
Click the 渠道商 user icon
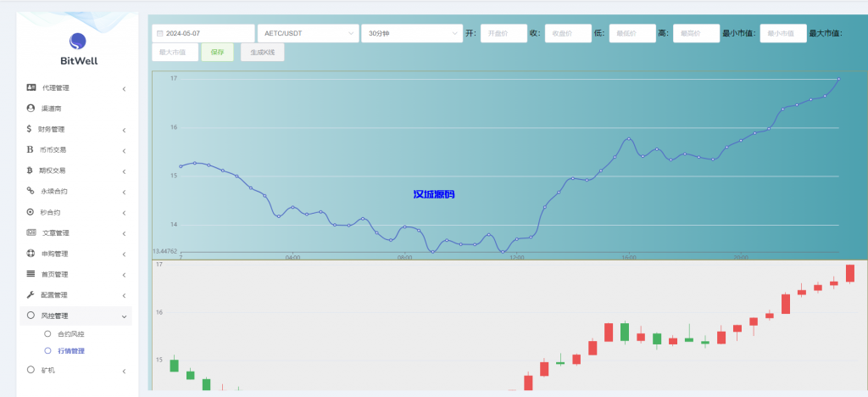pos(31,109)
